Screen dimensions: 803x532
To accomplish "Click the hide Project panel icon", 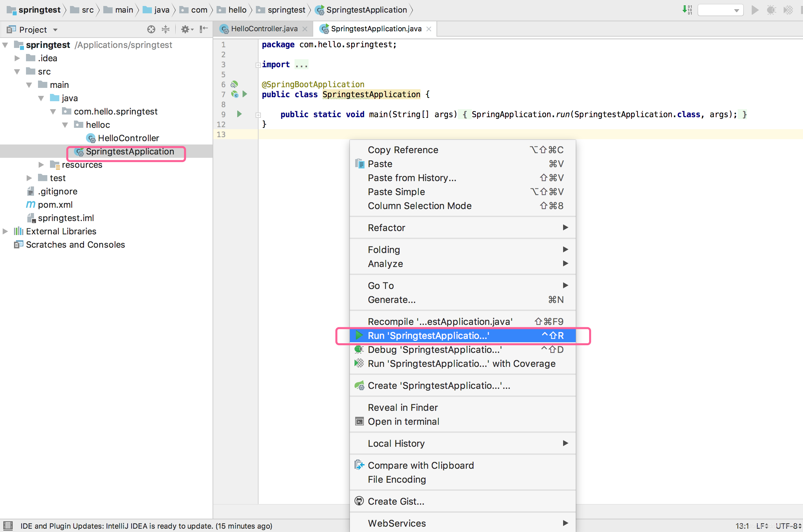I will pyautogui.click(x=204, y=30).
